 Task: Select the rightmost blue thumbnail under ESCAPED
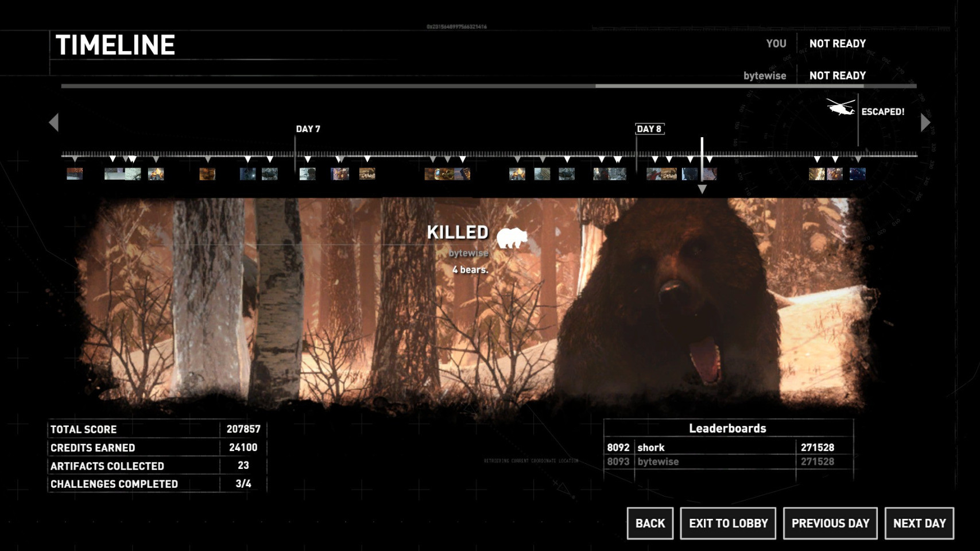[x=857, y=174]
